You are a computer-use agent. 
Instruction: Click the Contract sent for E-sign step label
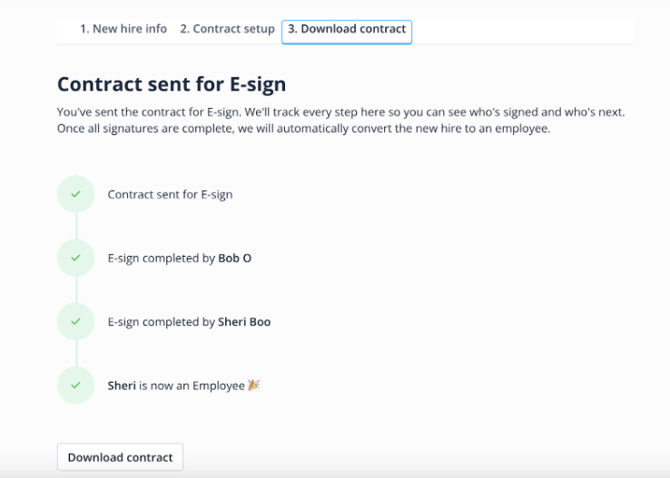[x=170, y=194]
